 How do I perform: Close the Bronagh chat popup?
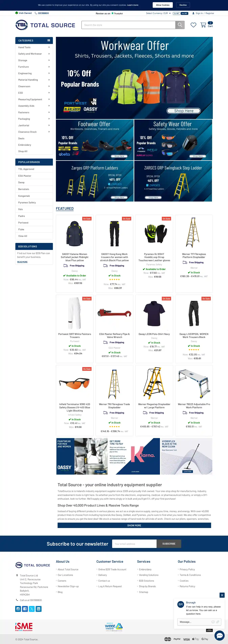(222, 595)
